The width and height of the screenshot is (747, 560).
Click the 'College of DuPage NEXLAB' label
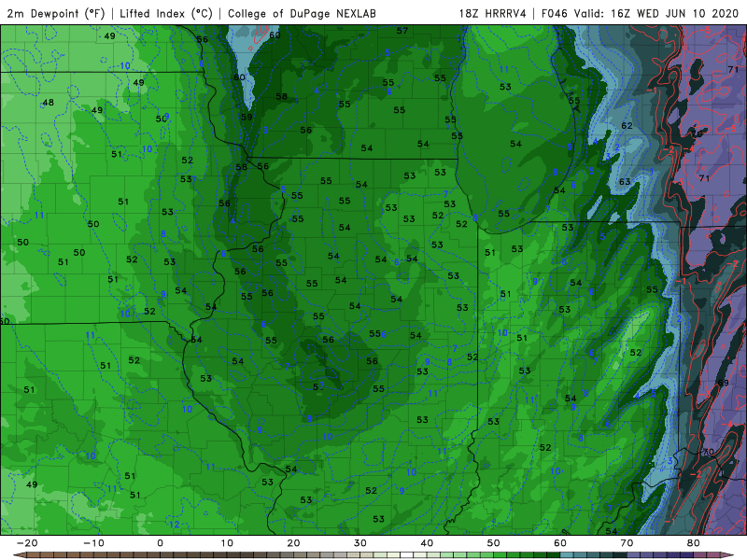(x=302, y=13)
